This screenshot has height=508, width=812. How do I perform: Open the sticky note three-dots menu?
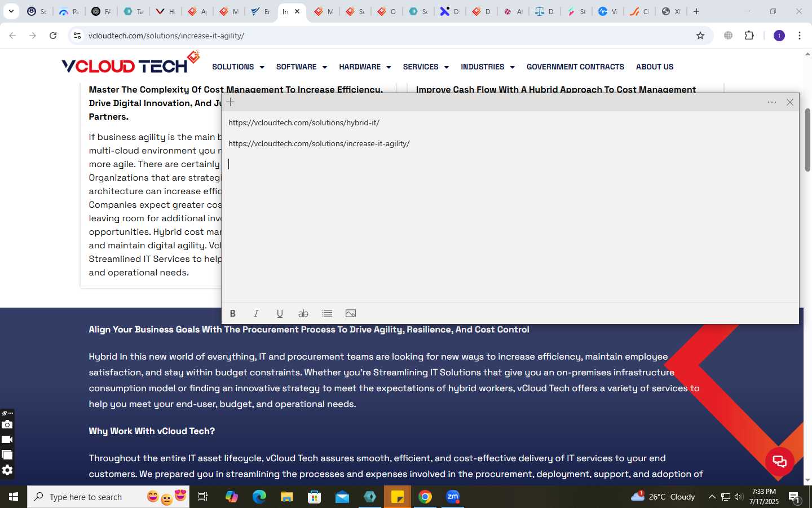pyautogui.click(x=772, y=102)
